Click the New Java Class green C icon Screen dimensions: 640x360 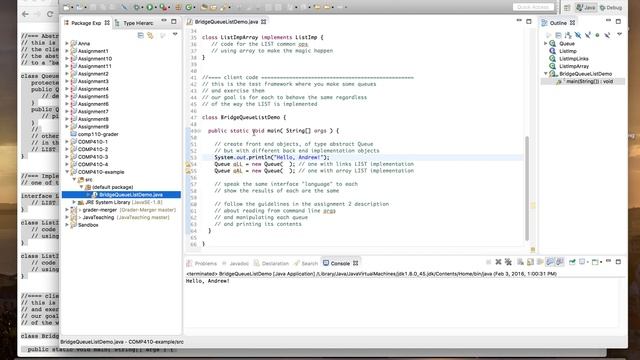point(189,7)
